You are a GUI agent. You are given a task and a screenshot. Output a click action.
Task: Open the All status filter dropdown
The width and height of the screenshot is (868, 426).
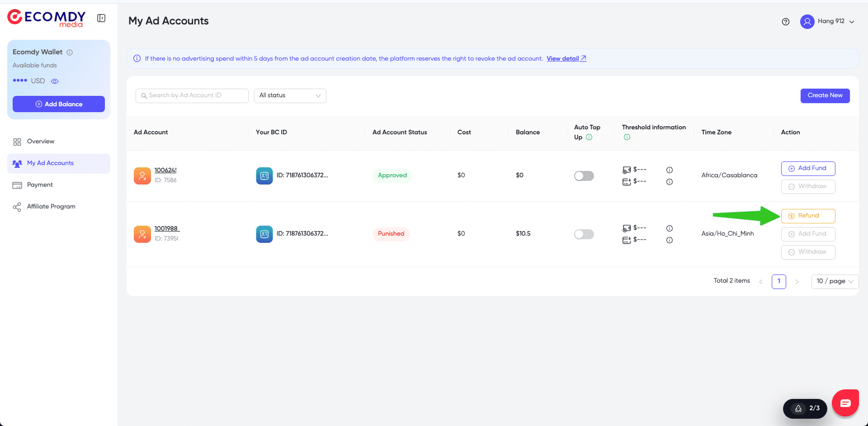point(290,95)
